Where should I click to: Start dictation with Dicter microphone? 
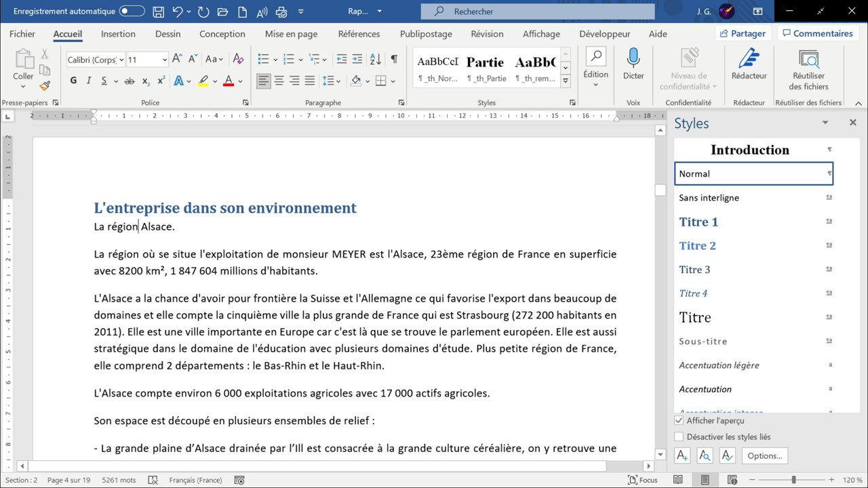[x=633, y=64]
